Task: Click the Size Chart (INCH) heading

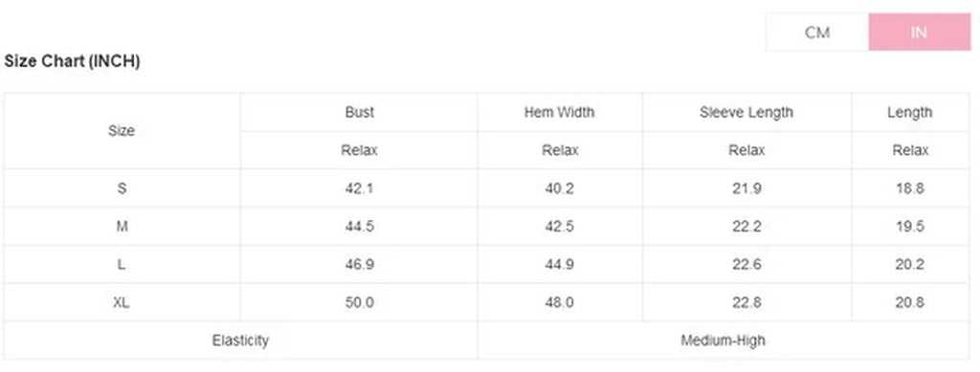Action: click(72, 61)
